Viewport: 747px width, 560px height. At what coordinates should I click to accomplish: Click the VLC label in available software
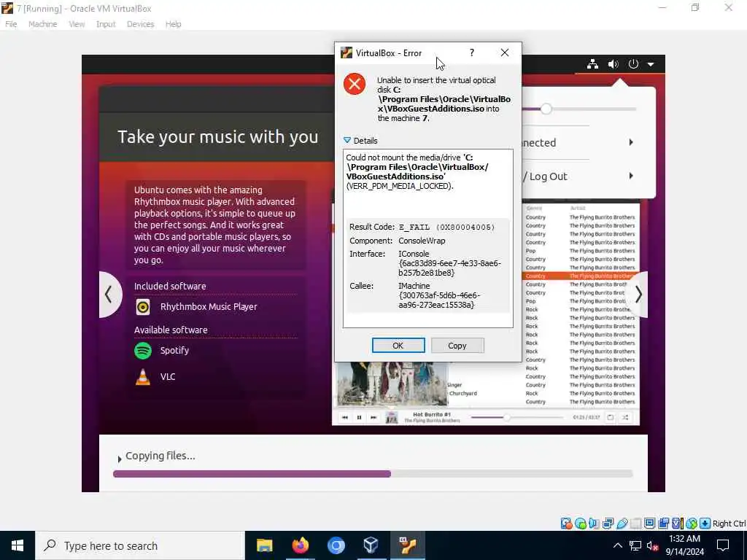(x=168, y=377)
